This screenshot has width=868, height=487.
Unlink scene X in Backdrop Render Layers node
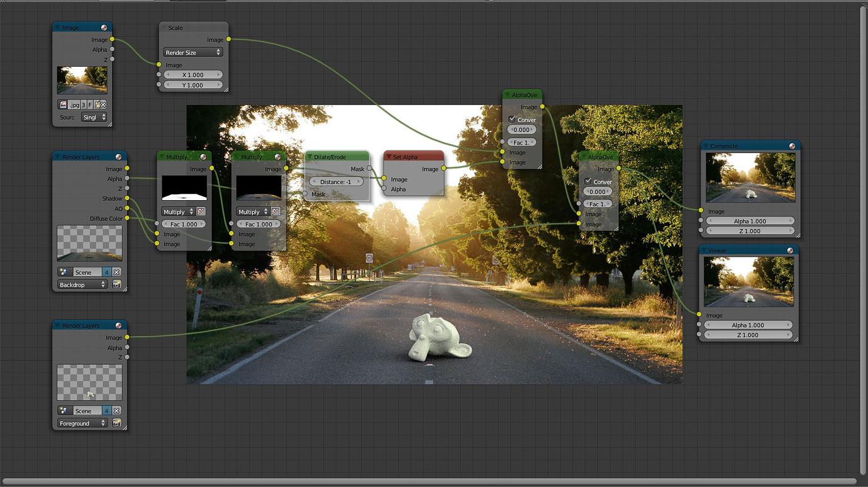tap(116, 272)
